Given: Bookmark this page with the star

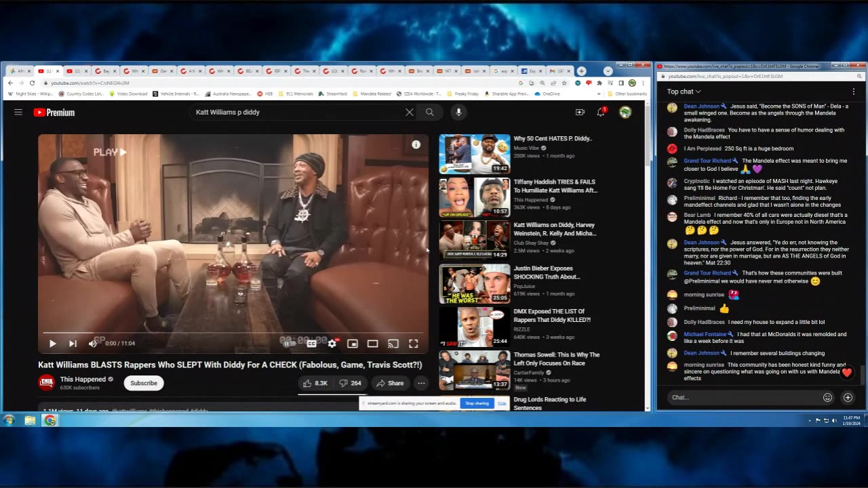Looking at the screenshot, I should (x=564, y=83).
